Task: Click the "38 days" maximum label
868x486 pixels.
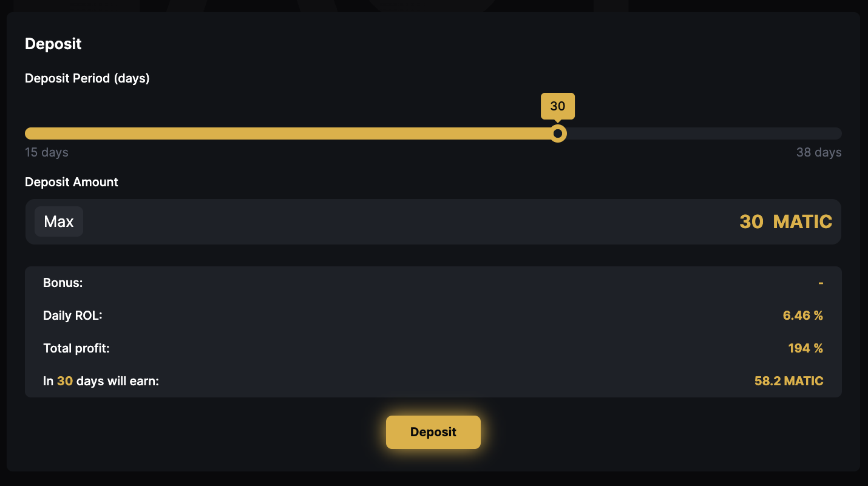Action: (818, 152)
